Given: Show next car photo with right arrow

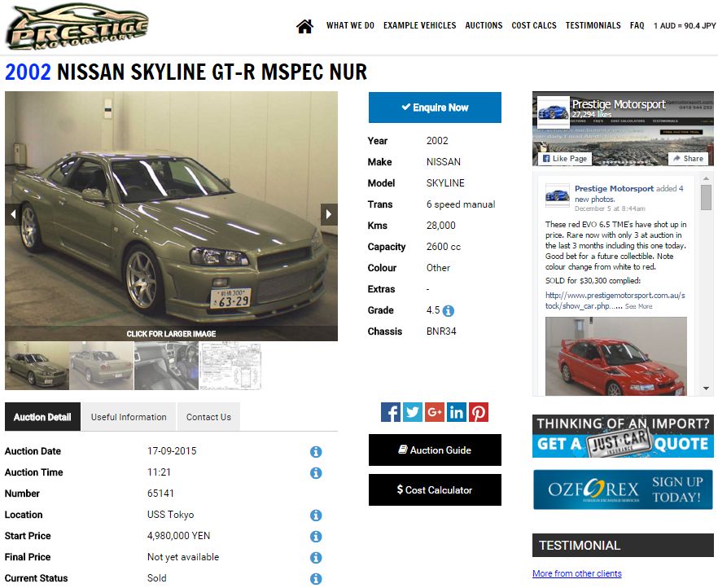Looking at the screenshot, I should (x=329, y=214).
